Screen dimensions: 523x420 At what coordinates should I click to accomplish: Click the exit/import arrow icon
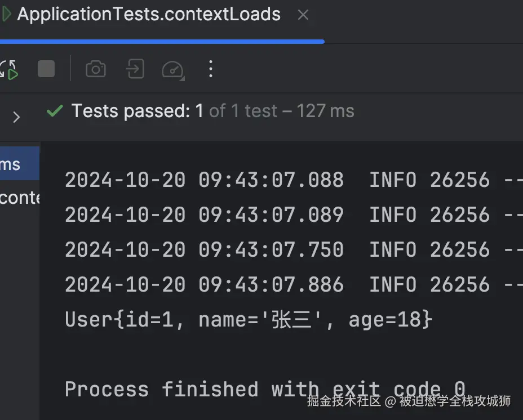click(135, 69)
